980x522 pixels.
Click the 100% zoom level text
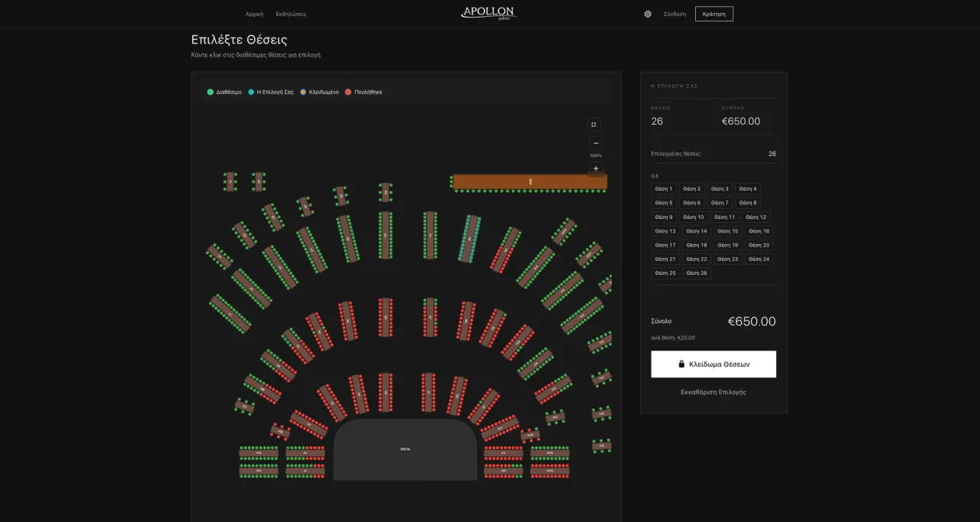click(x=596, y=155)
